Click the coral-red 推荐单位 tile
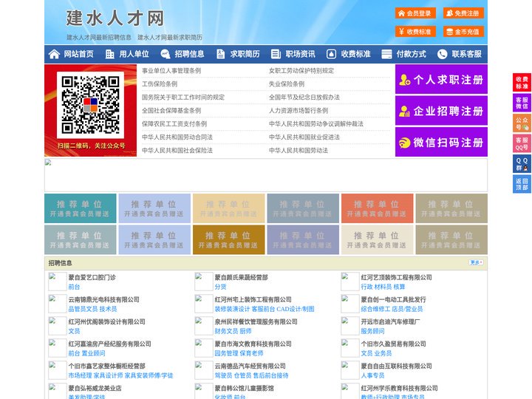The width and height of the screenshot is (532, 399). (x=378, y=208)
